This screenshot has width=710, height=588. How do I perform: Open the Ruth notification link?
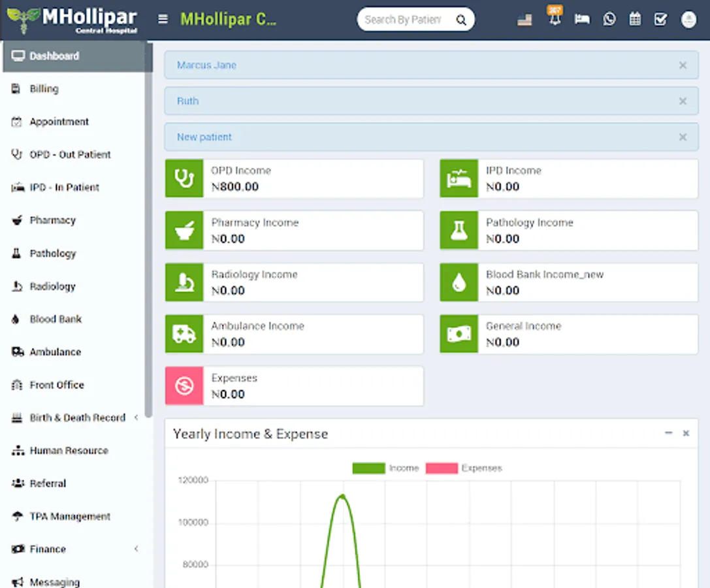coord(187,101)
